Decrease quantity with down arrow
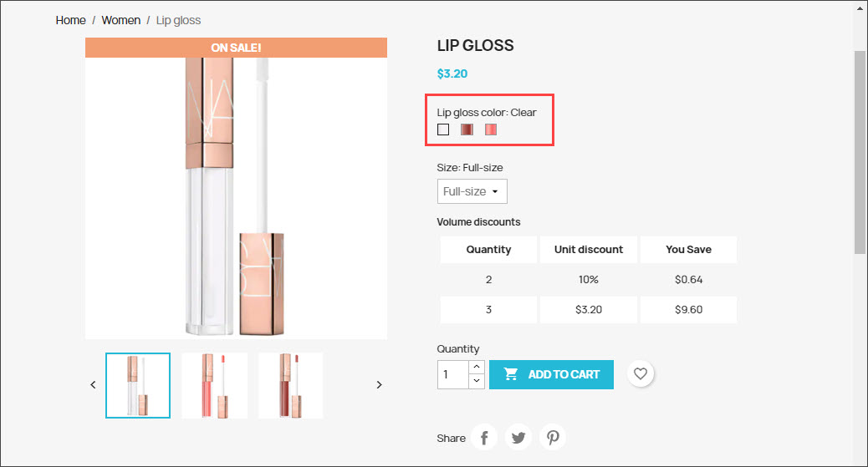The width and height of the screenshot is (868, 467). point(477,381)
